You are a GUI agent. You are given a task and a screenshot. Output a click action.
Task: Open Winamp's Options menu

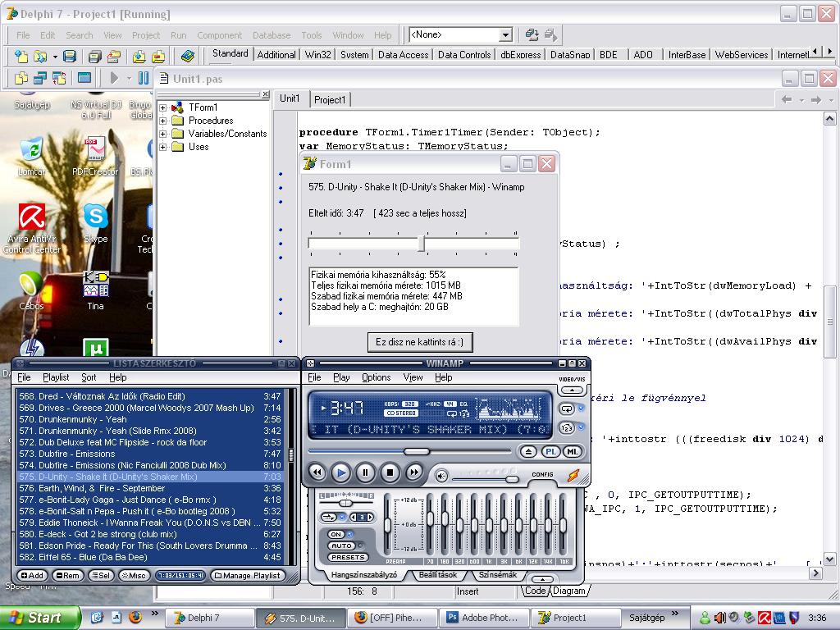[376, 377]
